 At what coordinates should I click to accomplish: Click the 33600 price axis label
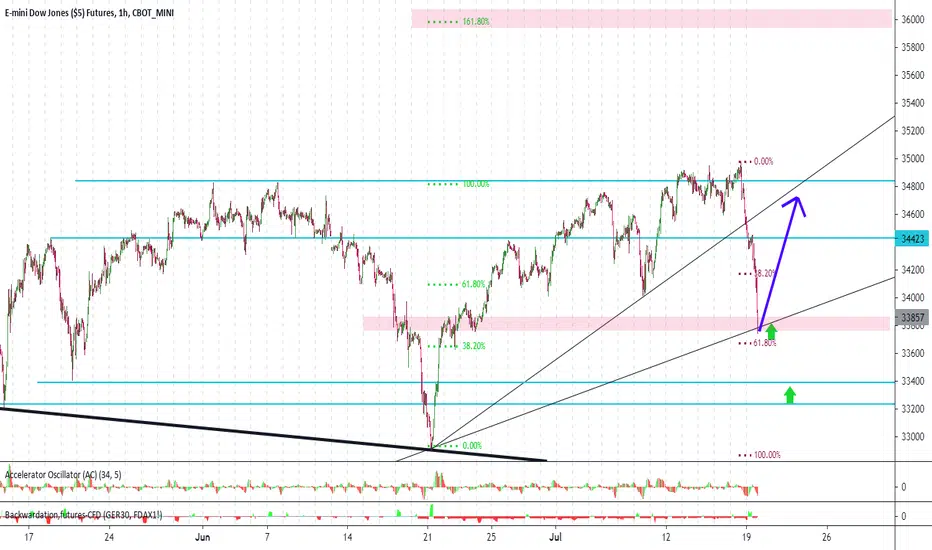pos(912,353)
